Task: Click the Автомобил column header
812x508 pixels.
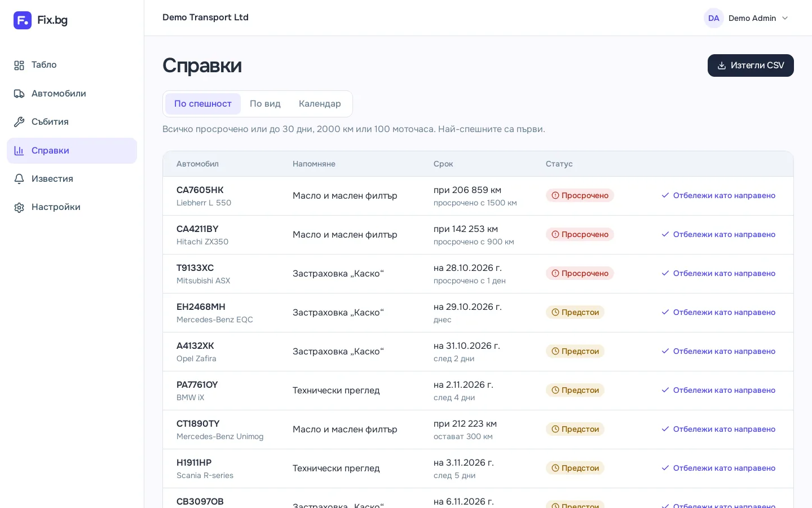Action: pos(197,164)
